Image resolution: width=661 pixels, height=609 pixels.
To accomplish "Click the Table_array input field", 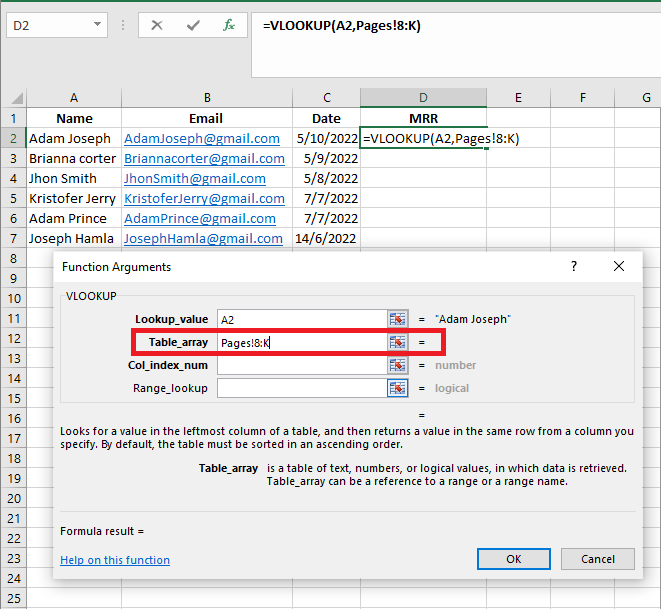I will pos(302,342).
